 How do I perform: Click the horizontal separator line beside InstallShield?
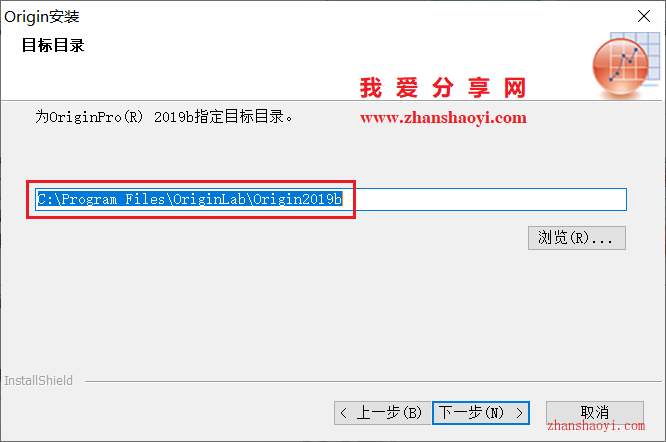[x=373, y=381]
